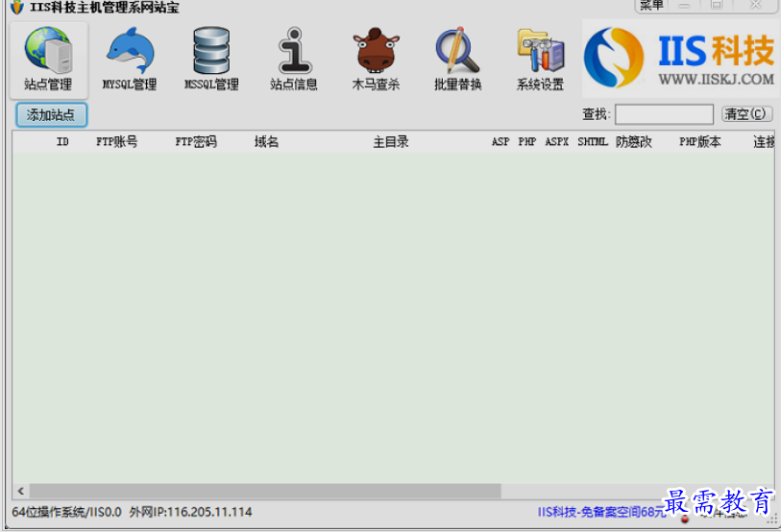Click the 清空(C) clear button
Image resolution: width=781 pixels, height=532 pixels.
pyautogui.click(x=746, y=114)
